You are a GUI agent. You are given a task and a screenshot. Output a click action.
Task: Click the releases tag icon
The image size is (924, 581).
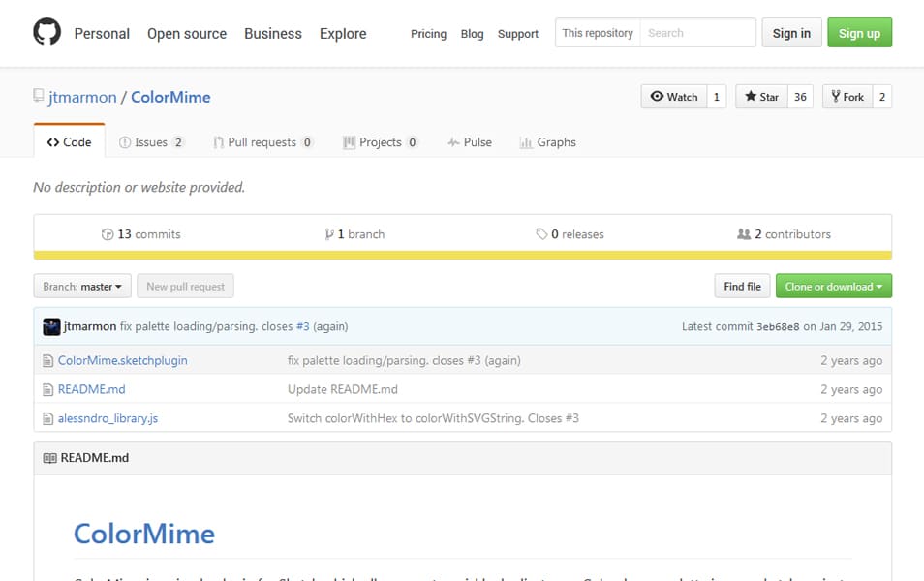pos(541,234)
